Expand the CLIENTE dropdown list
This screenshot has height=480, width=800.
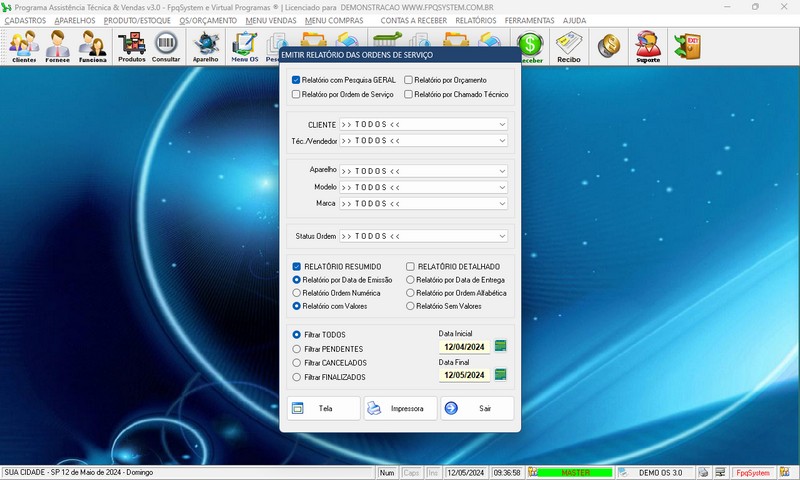coord(502,125)
